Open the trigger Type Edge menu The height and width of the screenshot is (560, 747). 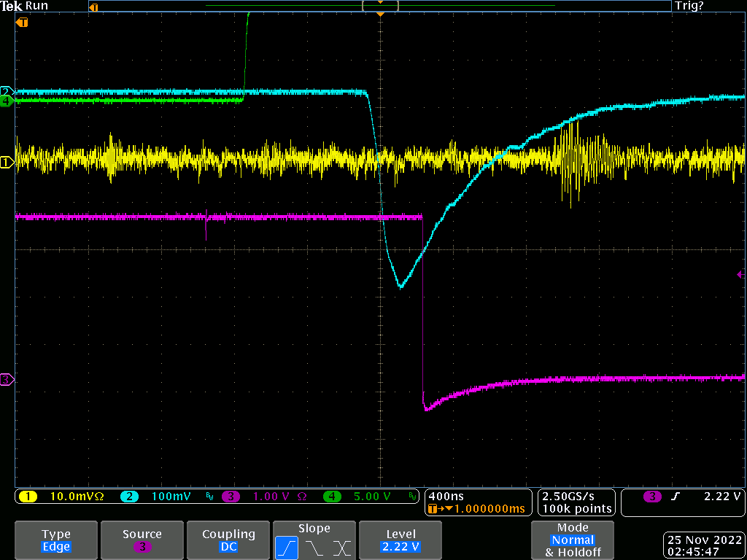click(x=56, y=540)
